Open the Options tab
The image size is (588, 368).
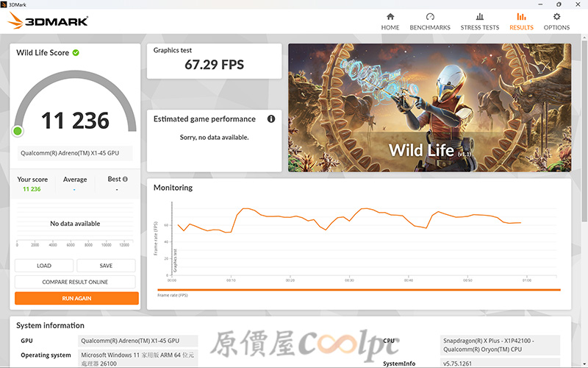[556, 22]
